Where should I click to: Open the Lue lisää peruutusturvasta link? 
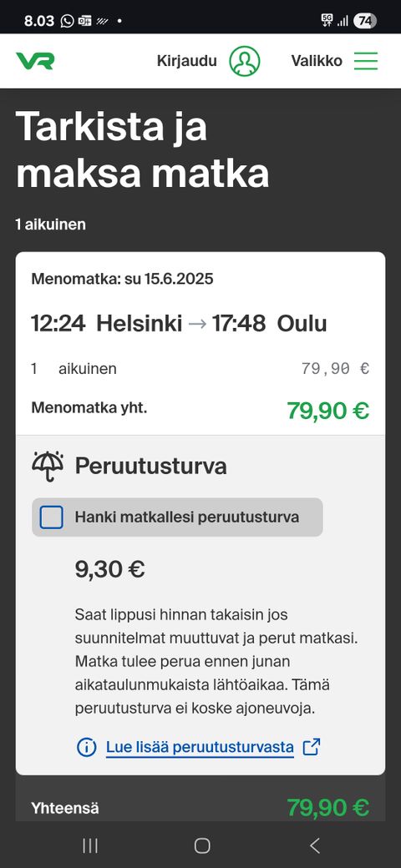200,747
